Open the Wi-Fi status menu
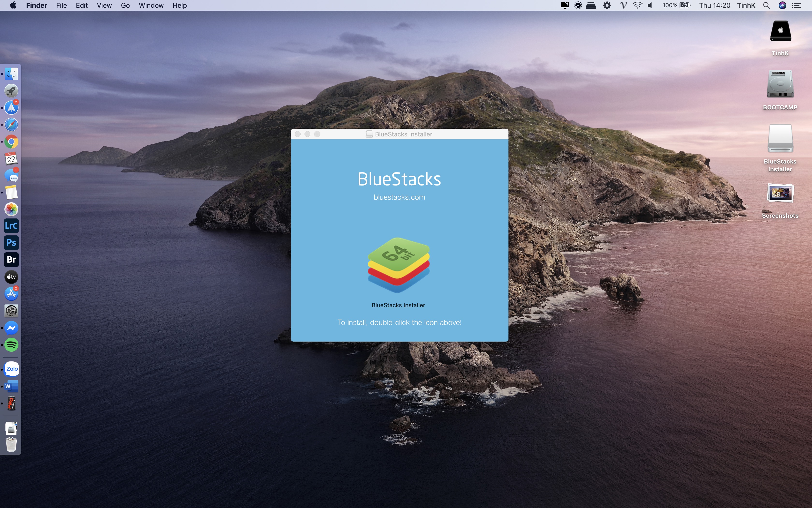This screenshot has width=812, height=508. pos(638,5)
